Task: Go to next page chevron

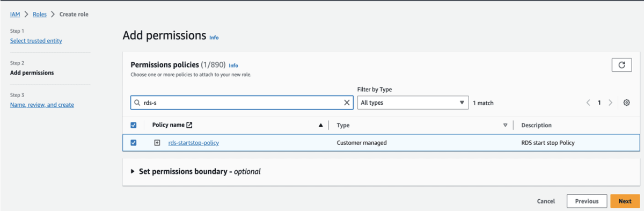Action: coord(611,103)
